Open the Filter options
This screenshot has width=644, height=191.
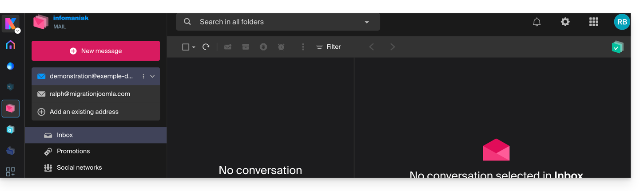[x=328, y=47]
